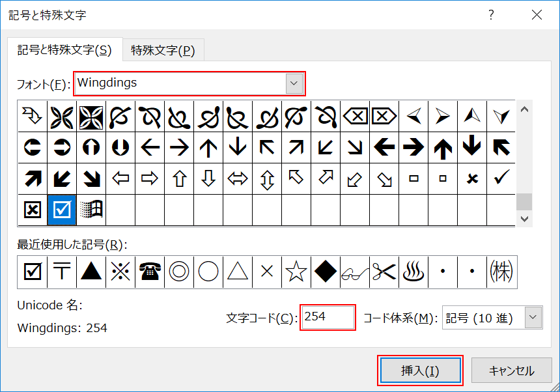Pick the reference mark ※ from recent symbols

pyautogui.click(x=120, y=272)
